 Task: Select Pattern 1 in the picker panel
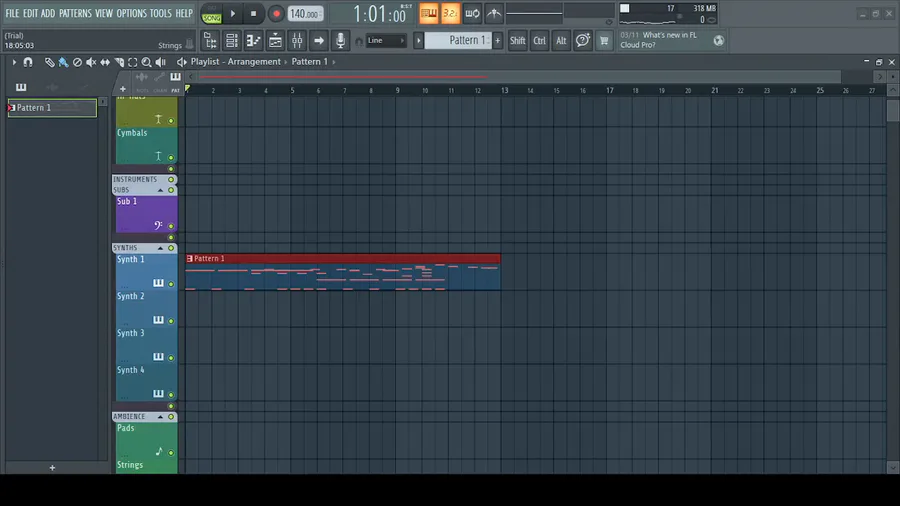pos(52,108)
